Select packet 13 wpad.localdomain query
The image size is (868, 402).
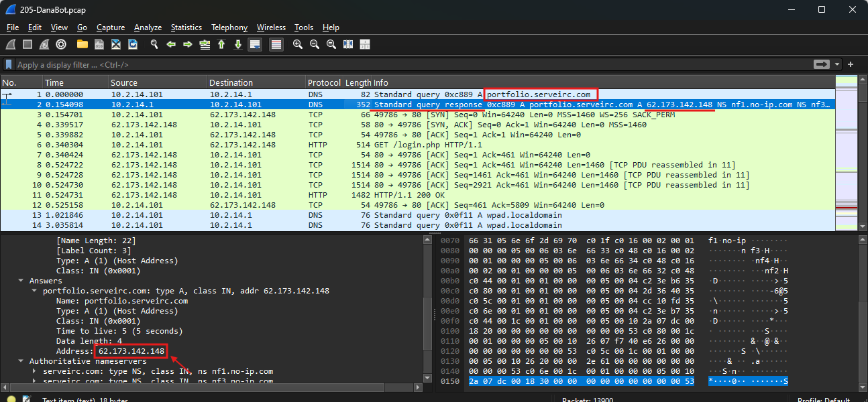[x=417, y=215]
